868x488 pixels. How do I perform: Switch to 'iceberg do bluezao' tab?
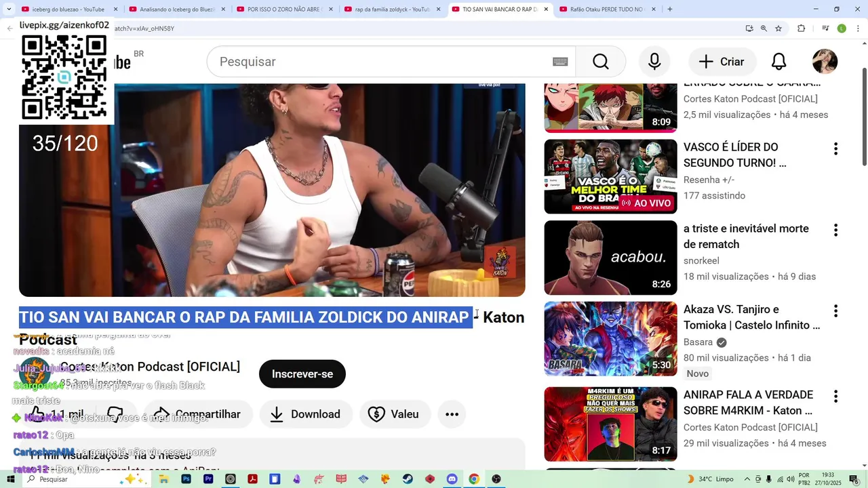point(68,9)
